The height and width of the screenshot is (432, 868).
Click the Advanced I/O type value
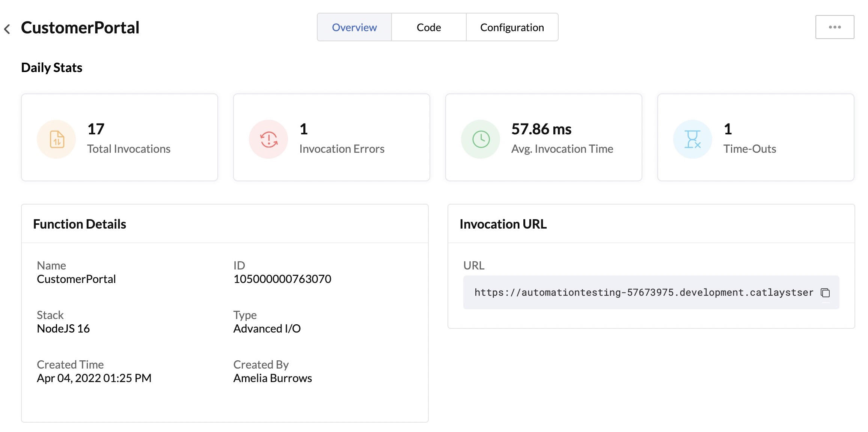(267, 329)
